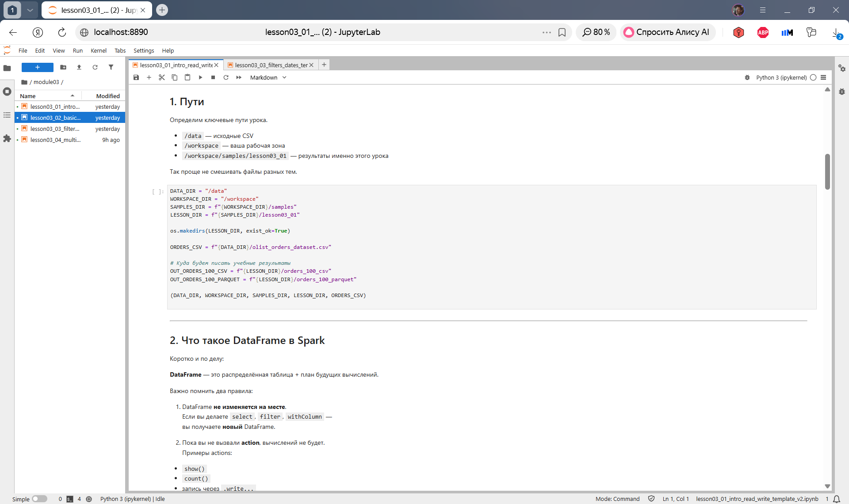Click the kernel status circle indicator
Screen dimensions: 849x504
[813, 77]
